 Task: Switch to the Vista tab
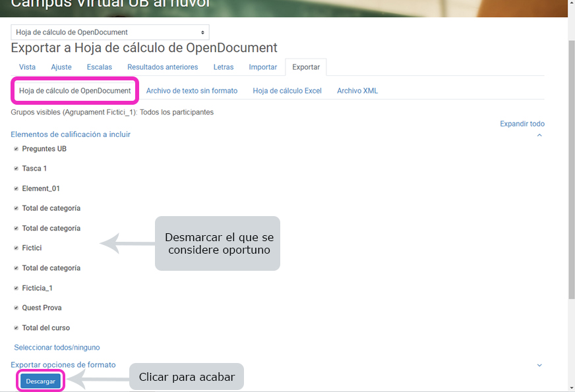coord(27,67)
